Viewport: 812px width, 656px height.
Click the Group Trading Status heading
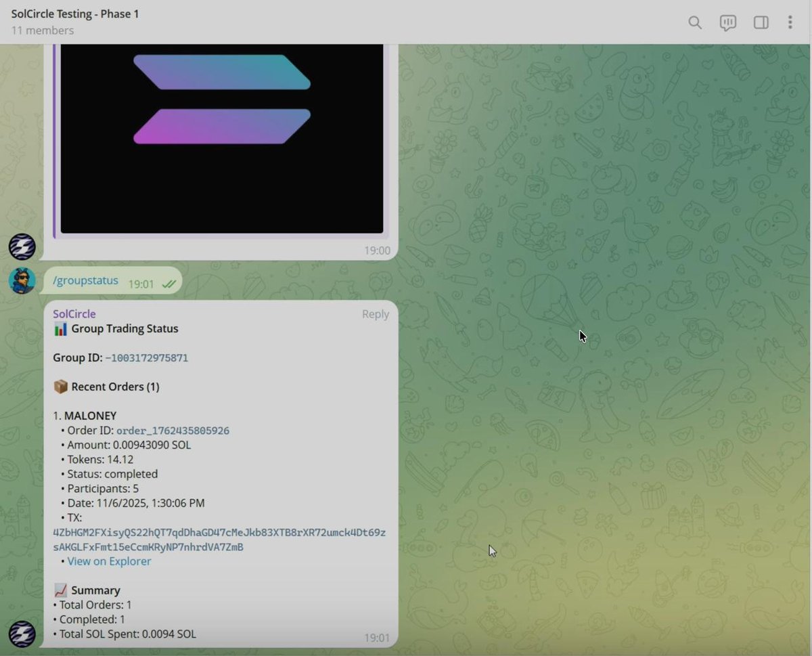coord(125,328)
